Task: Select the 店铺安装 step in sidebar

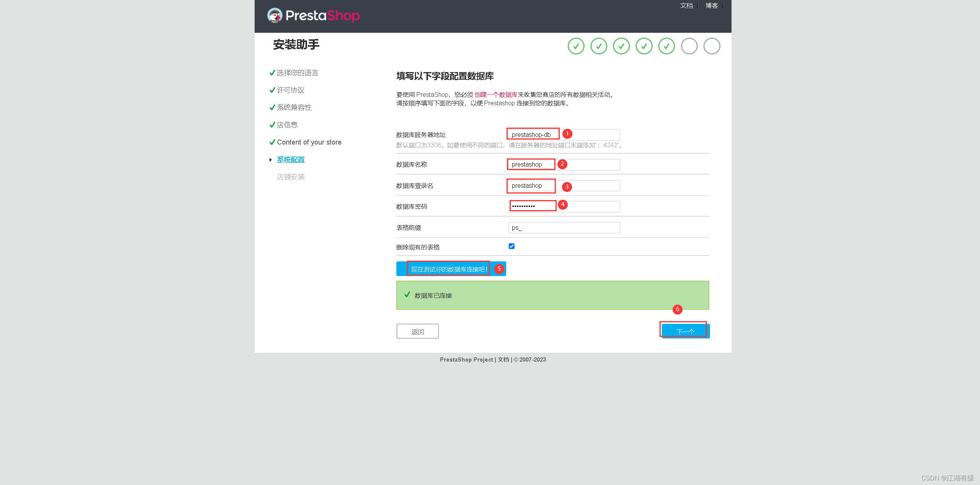Action: point(290,177)
